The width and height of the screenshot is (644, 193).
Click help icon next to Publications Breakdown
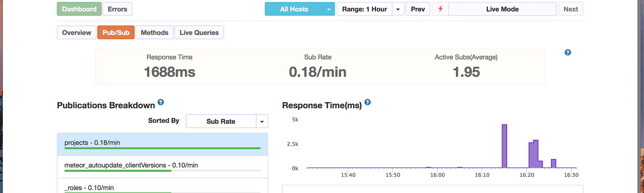click(161, 102)
